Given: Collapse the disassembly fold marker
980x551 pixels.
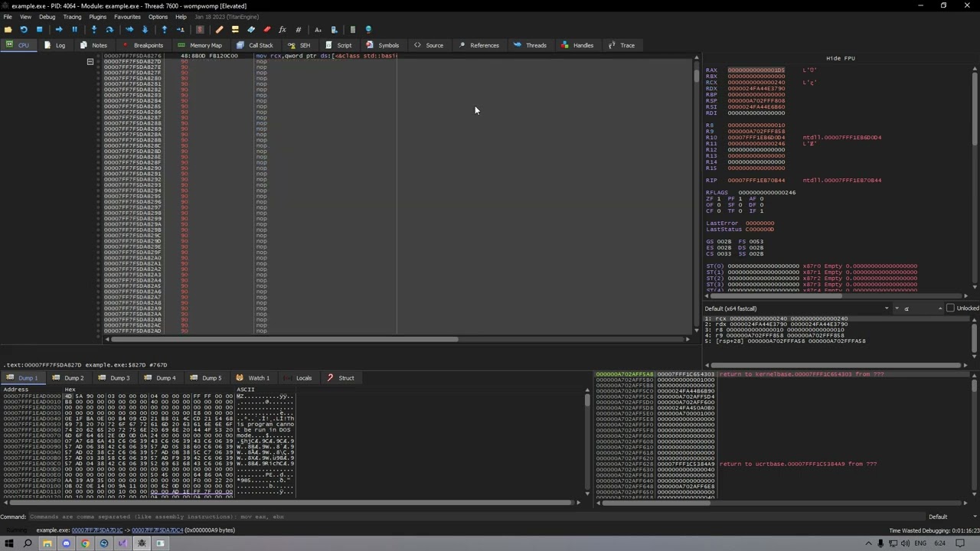Looking at the screenshot, I should pyautogui.click(x=90, y=62).
